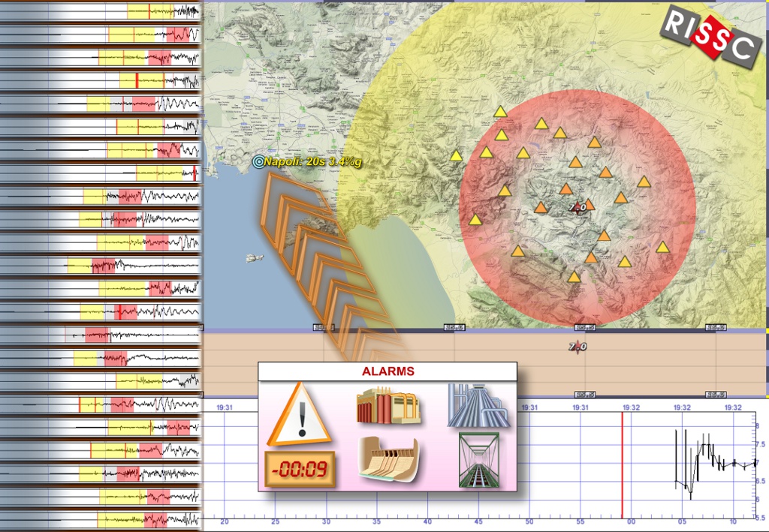The height and width of the screenshot is (532, 769).
Task: Select the railway bridge alarm icon
Action: click(x=478, y=460)
